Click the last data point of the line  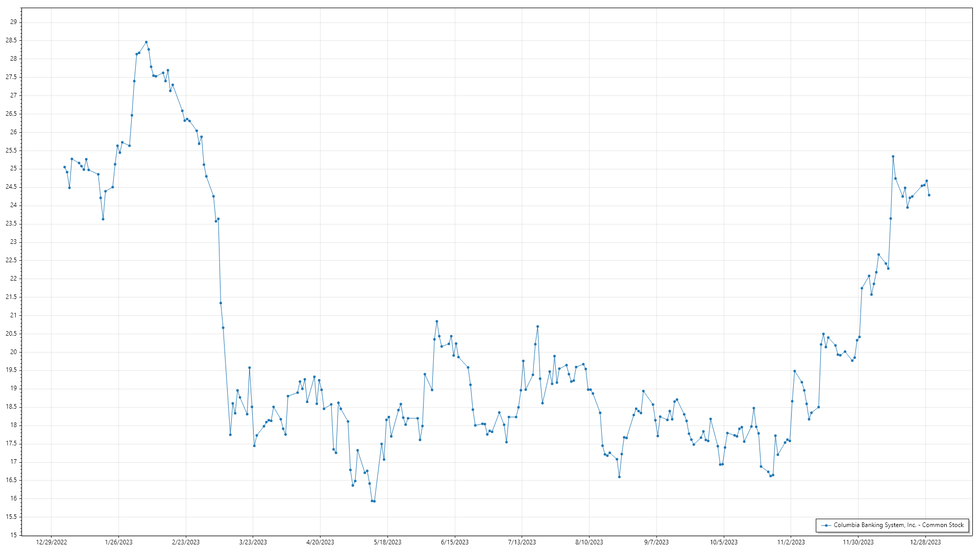click(x=929, y=195)
